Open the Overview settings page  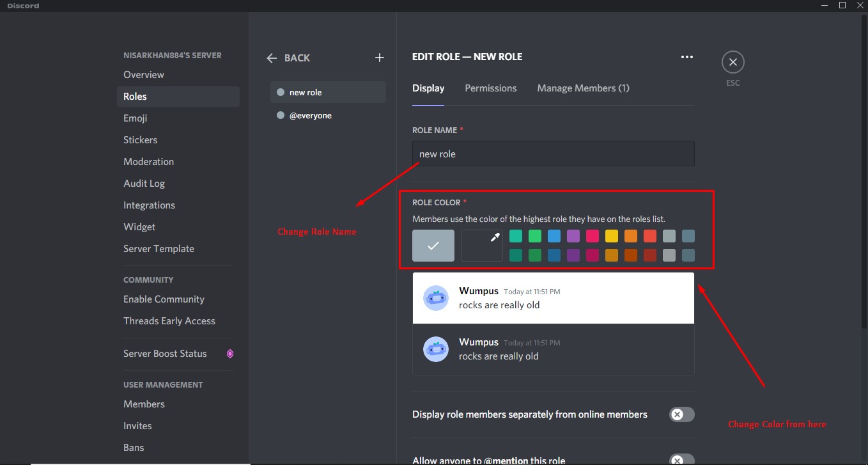pos(178,75)
